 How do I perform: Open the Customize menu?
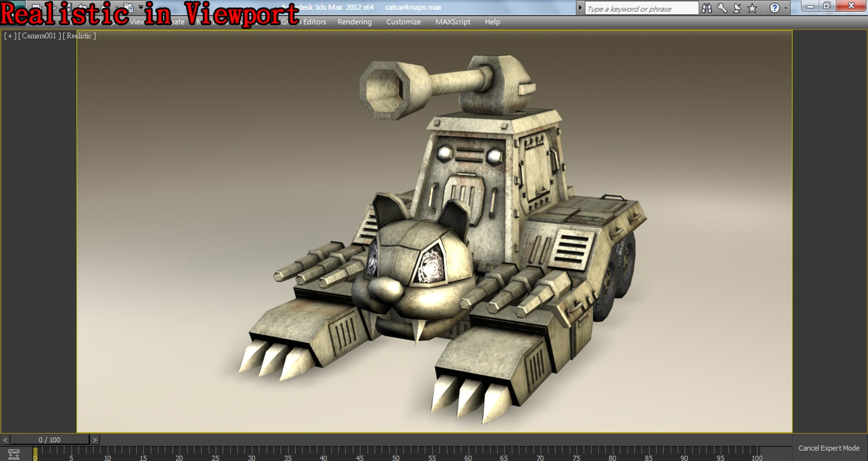(x=403, y=22)
